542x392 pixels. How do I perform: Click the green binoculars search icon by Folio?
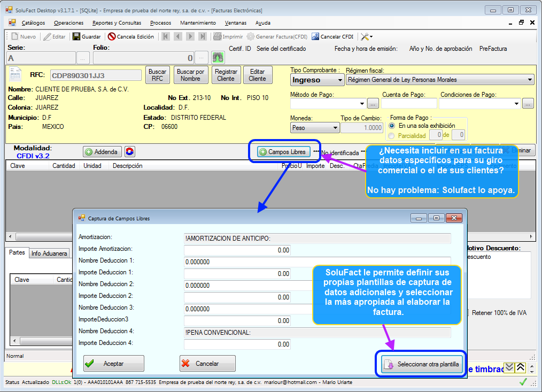pos(218,57)
